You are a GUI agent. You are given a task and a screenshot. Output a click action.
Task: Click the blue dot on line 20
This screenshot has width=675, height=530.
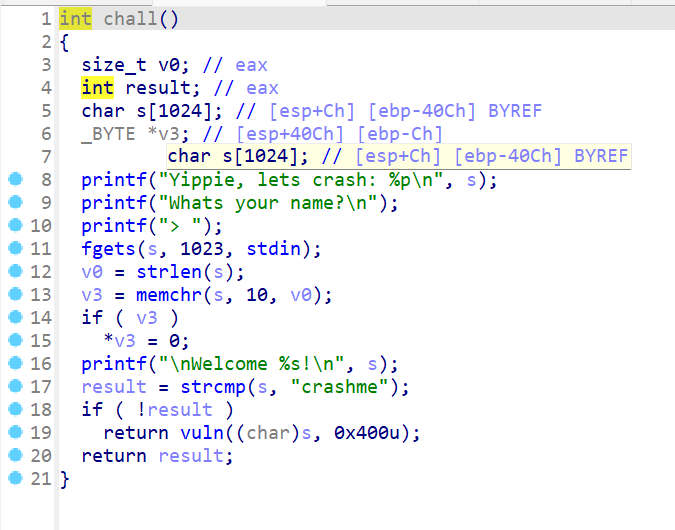pos(15,456)
